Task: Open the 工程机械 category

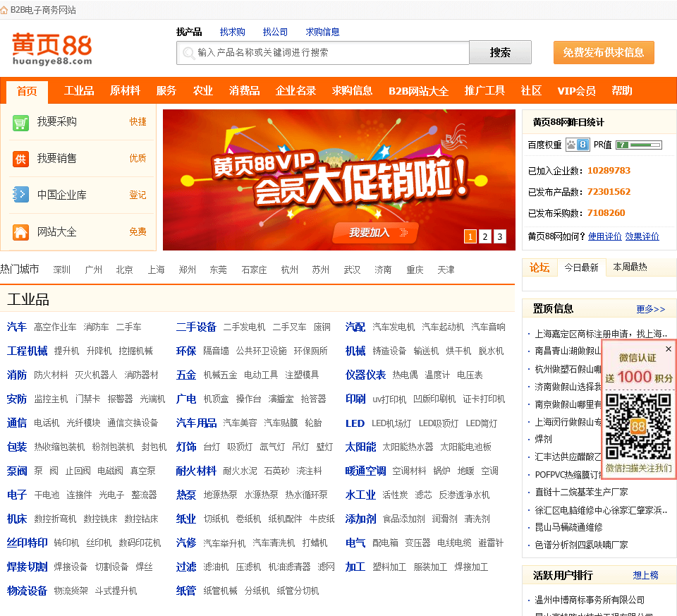Action: (28, 351)
